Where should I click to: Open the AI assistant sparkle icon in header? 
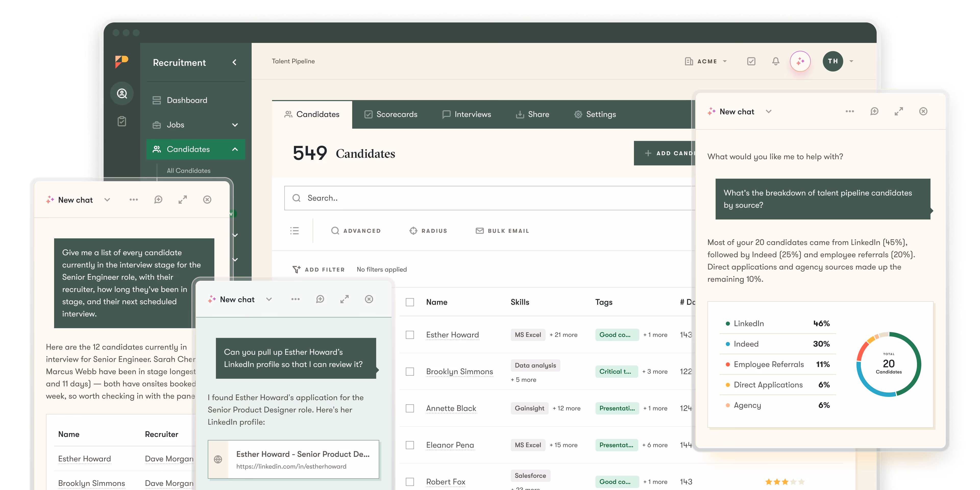tap(800, 61)
